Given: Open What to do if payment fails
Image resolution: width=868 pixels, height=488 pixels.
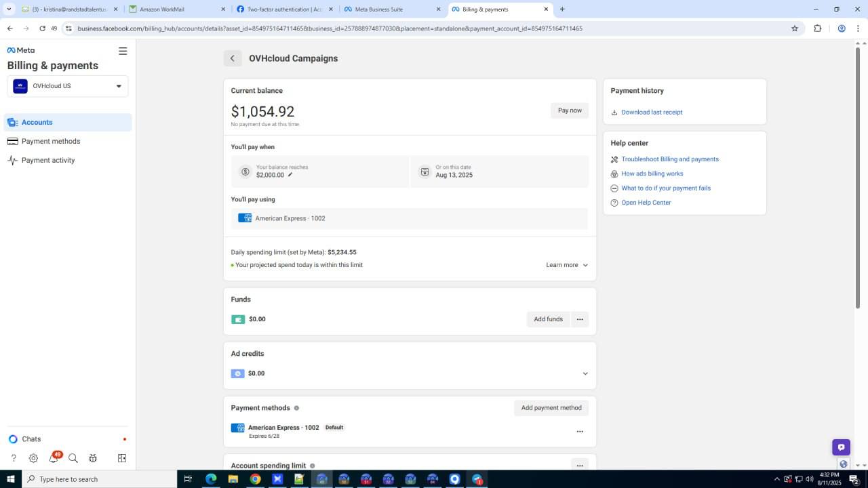Looking at the screenshot, I should [x=666, y=188].
